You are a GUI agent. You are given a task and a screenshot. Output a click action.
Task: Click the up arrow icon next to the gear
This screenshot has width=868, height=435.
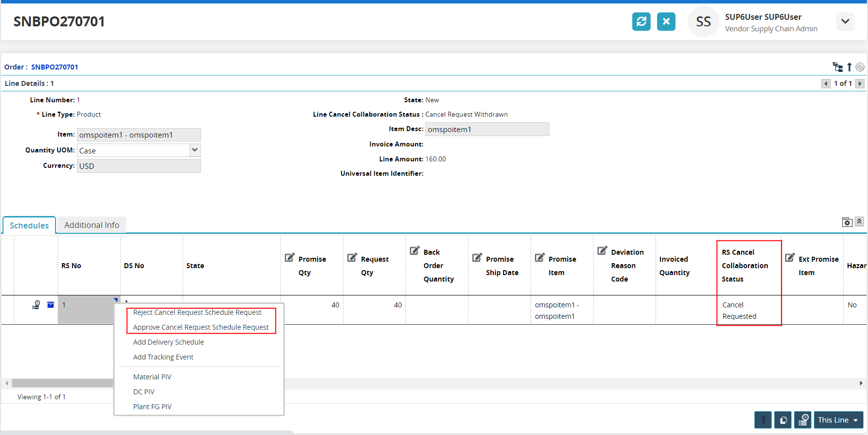coord(849,67)
